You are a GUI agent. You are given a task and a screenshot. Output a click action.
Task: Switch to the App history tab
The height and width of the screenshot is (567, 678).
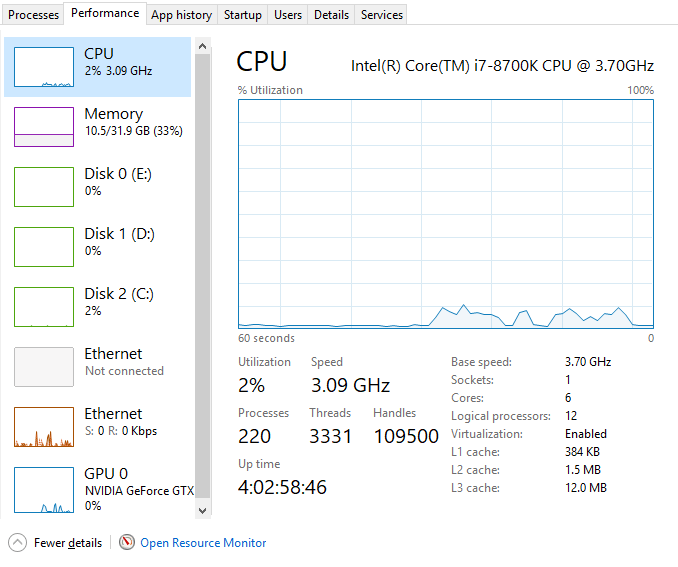182,15
